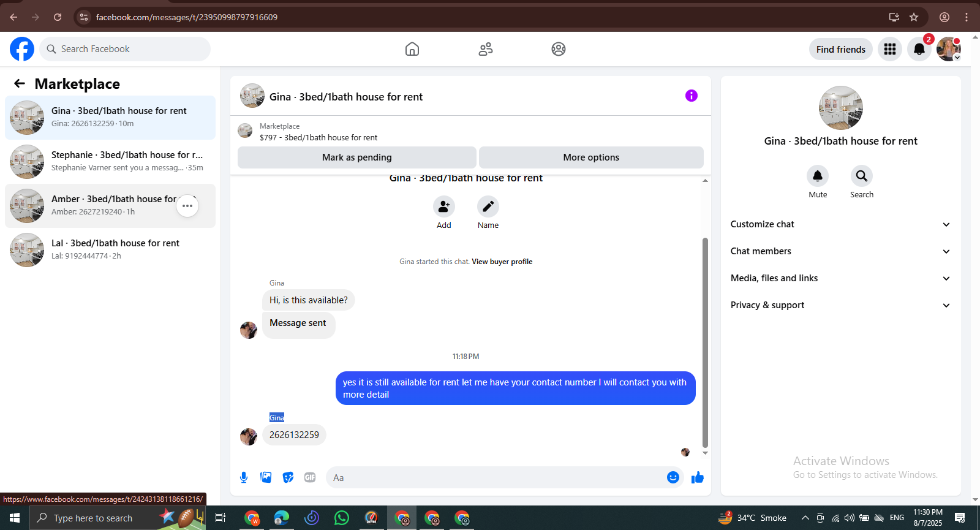
Task: Click the chat scrollbar down arrow
Action: pyautogui.click(x=705, y=453)
